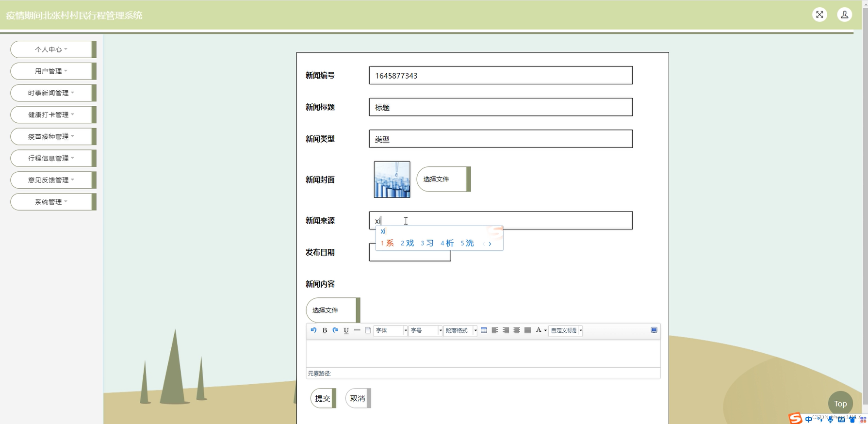Click the 新闻类型 input field
This screenshot has width=868, height=424.
tap(501, 139)
